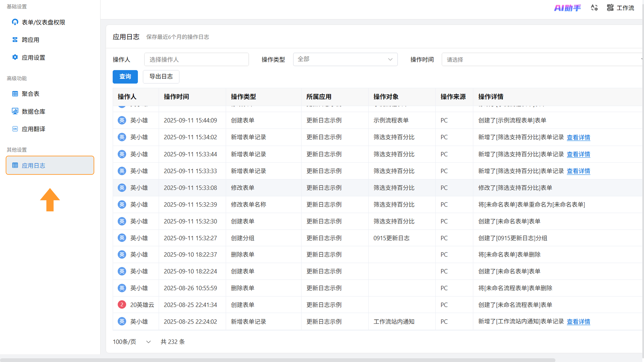Open 查看详情 link for the 15:34:02 record
This screenshot has height=362, width=644.
coord(578,137)
